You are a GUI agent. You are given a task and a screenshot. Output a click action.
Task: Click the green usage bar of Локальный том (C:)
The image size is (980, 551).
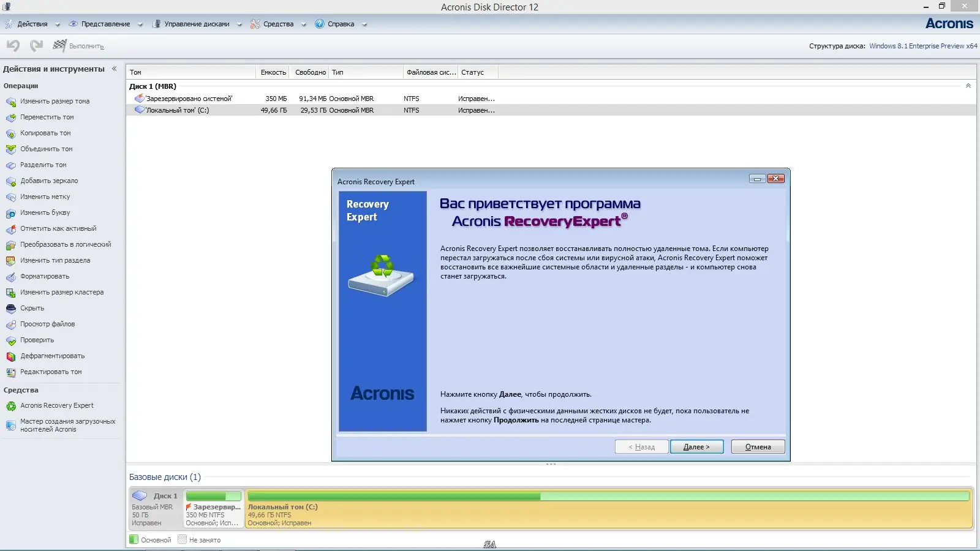609,497
